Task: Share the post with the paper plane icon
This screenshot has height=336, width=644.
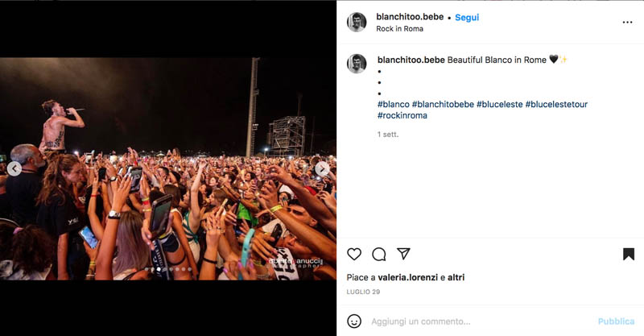Action: (403, 254)
